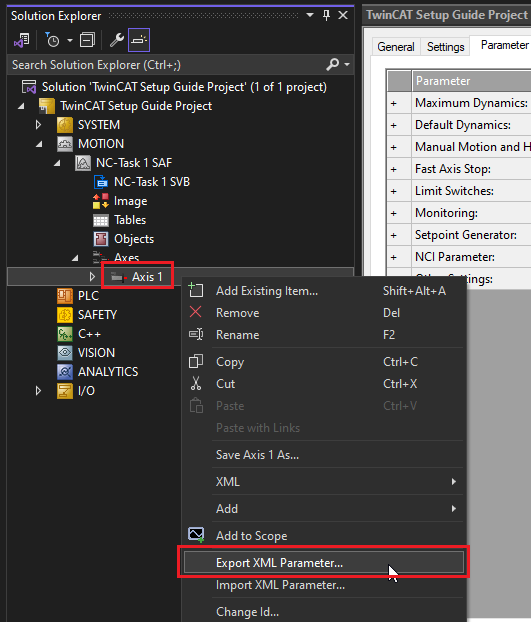Choose Copy from the context menu
This screenshot has width=531, height=622.
[x=324, y=362]
